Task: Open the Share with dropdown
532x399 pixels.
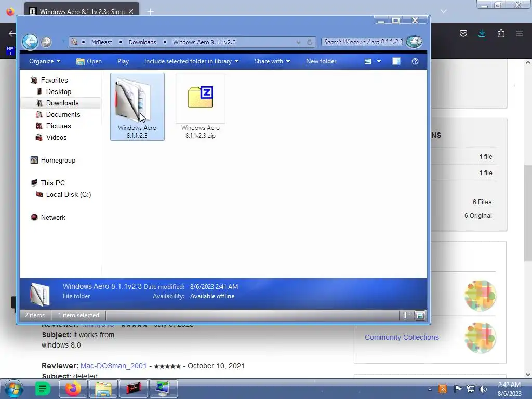Action: (x=272, y=61)
